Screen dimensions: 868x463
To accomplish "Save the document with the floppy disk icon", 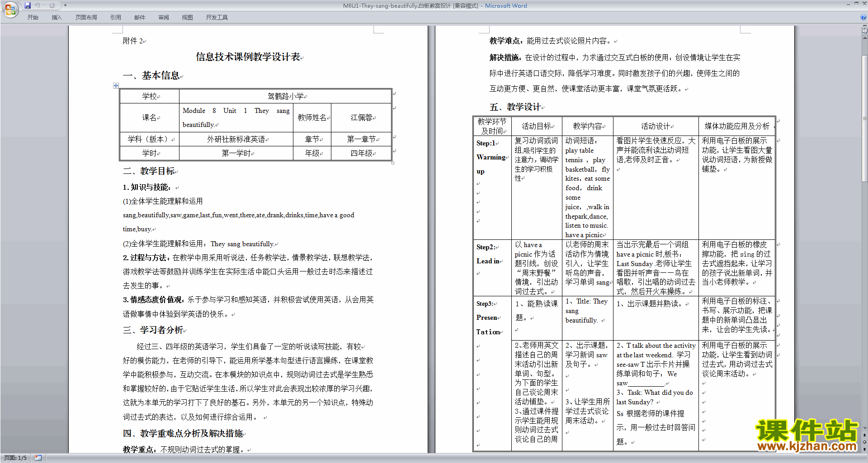I will (x=28, y=5).
